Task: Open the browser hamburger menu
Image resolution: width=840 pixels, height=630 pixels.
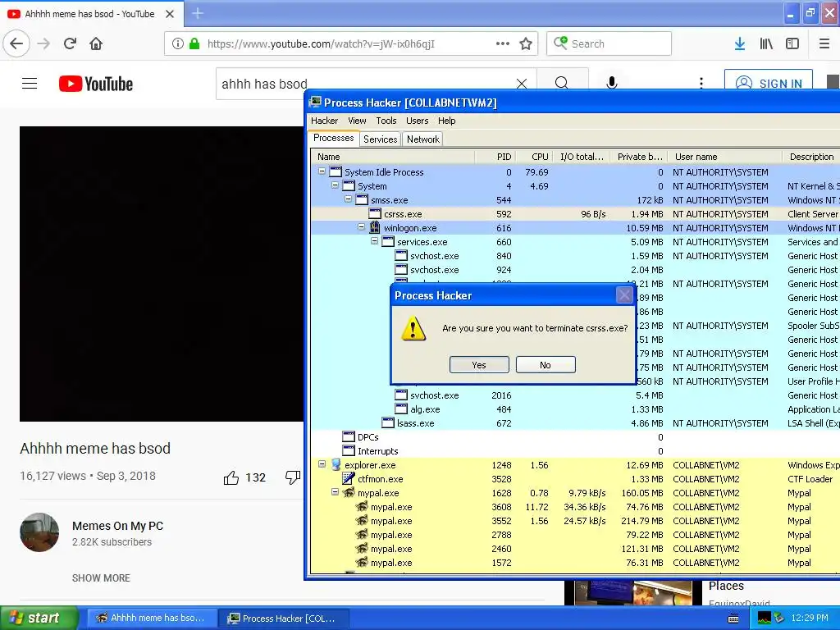Action: click(x=824, y=43)
